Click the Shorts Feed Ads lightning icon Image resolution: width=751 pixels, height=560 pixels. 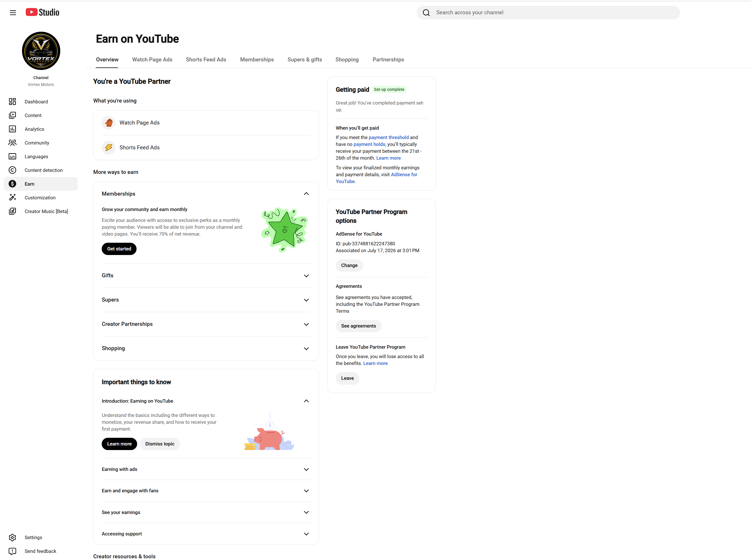click(109, 147)
